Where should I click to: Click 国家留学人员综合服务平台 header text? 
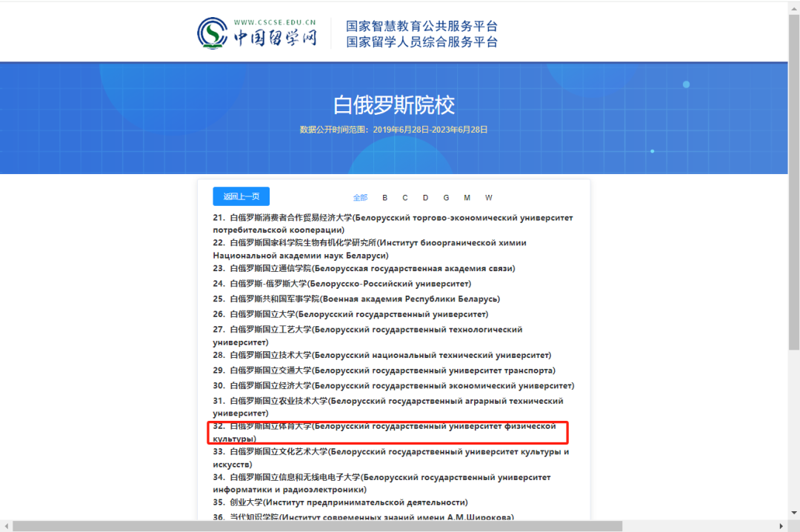(422, 42)
